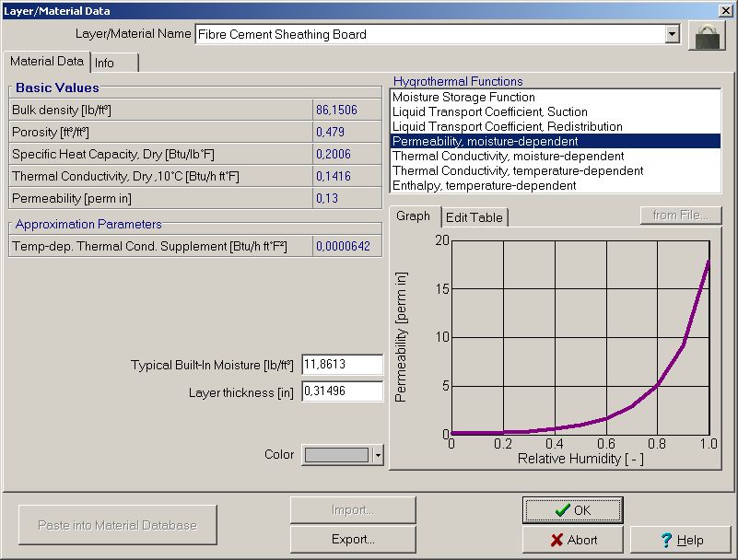
Task: Click the Layer thickness input field
Action: tap(343, 391)
